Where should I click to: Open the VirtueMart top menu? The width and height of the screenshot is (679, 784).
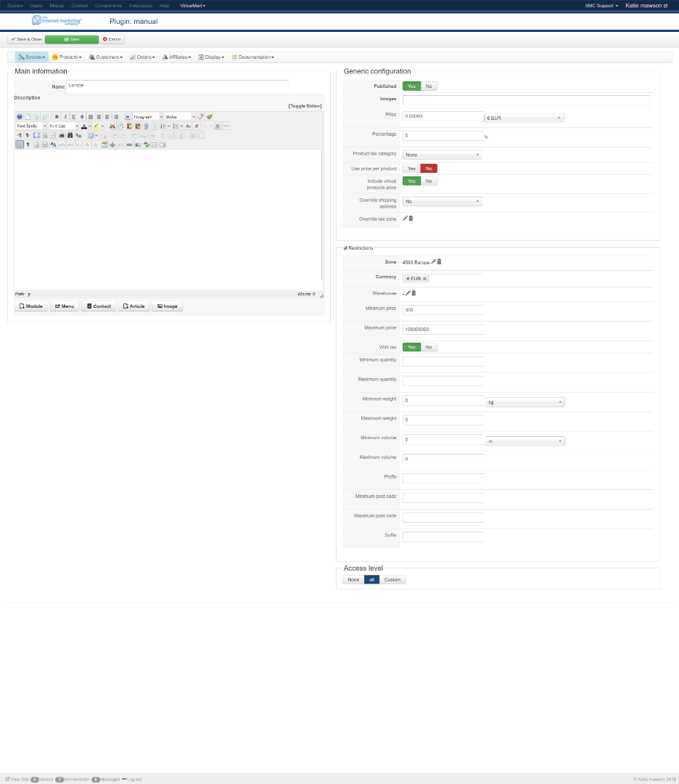[193, 6]
